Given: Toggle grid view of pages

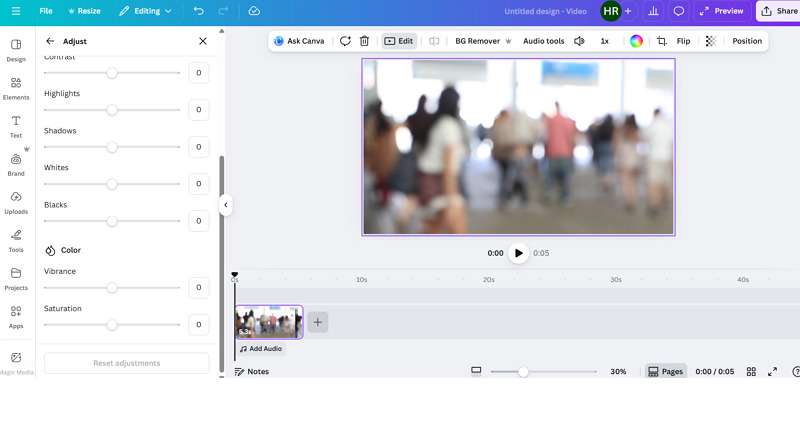Looking at the screenshot, I should (751, 371).
